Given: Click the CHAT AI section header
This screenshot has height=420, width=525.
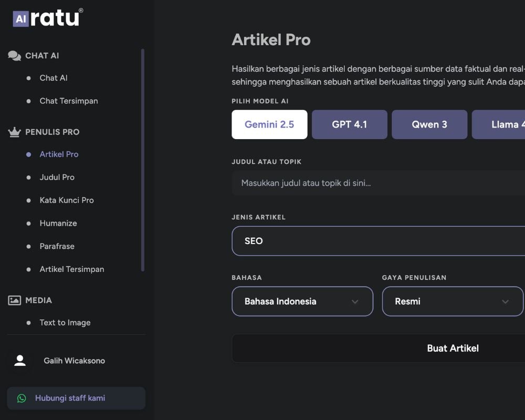Looking at the screenshot, I should click(x=42, y=56).
